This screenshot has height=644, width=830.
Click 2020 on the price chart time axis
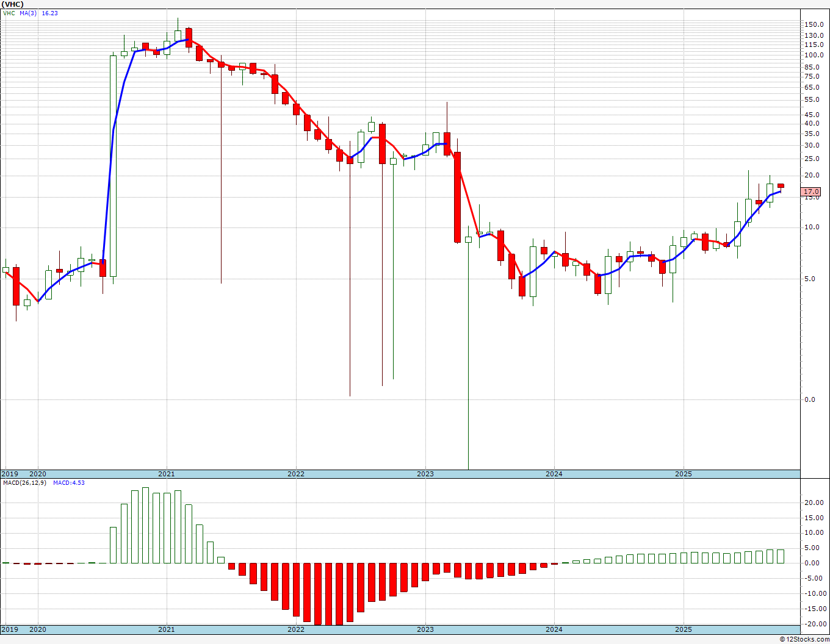pyautogui.click(x=38, y=474)
